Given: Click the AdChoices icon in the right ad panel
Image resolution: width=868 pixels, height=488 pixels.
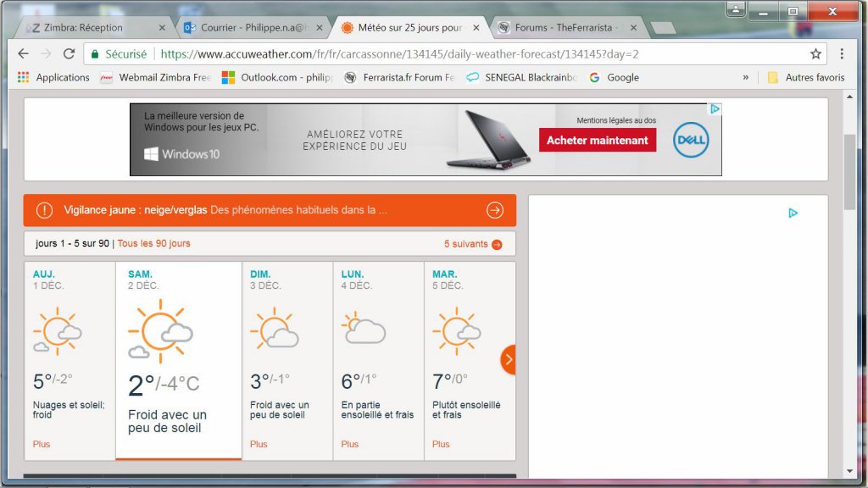Looking at the screenshot, I should [x=793, y=213].
